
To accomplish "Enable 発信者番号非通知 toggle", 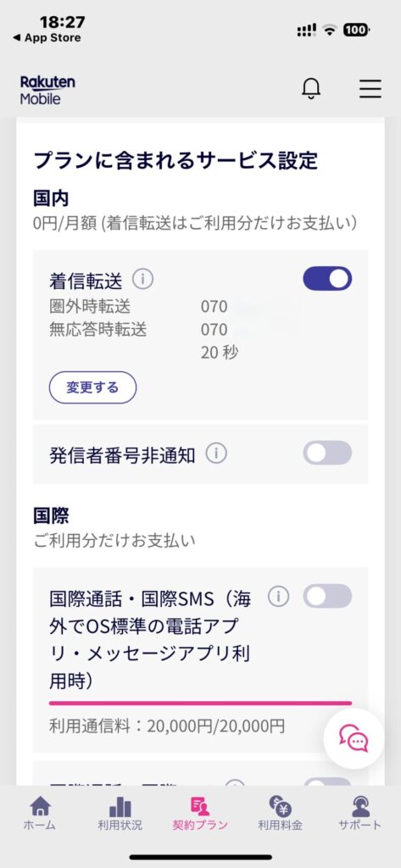I will click(327, 453).
